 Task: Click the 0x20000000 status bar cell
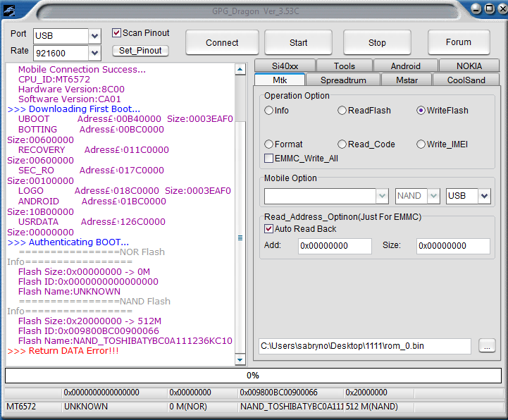tap(379, 393)
